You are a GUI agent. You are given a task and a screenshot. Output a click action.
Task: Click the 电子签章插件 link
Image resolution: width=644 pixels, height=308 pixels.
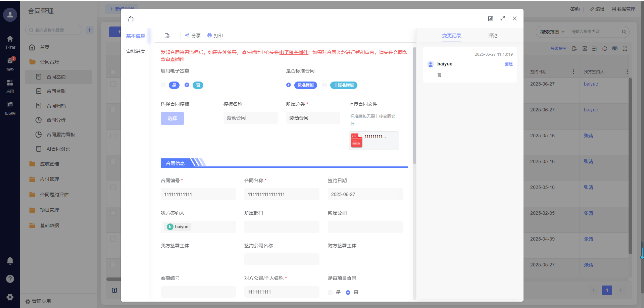tap(293, 52)
